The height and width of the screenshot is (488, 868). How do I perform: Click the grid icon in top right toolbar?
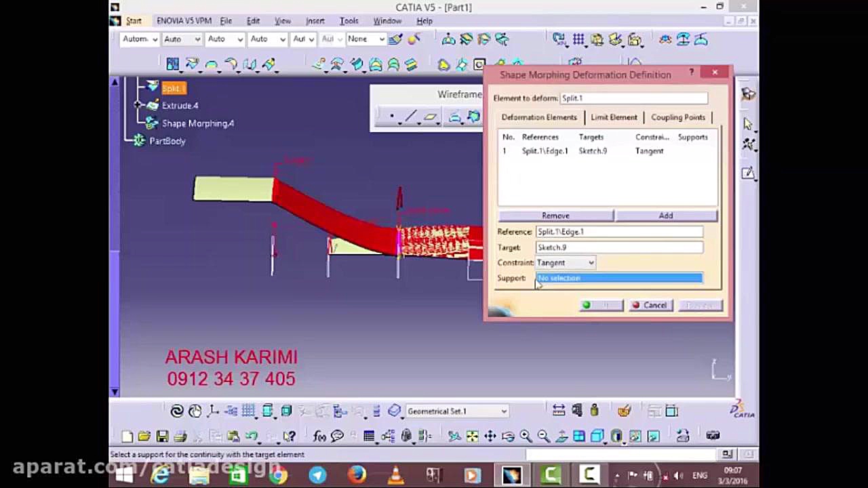pos(578,39)
